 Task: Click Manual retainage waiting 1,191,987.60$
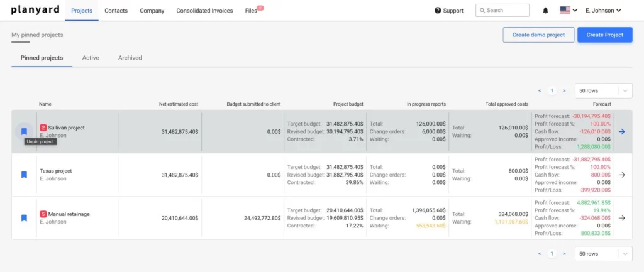(511, 222)
